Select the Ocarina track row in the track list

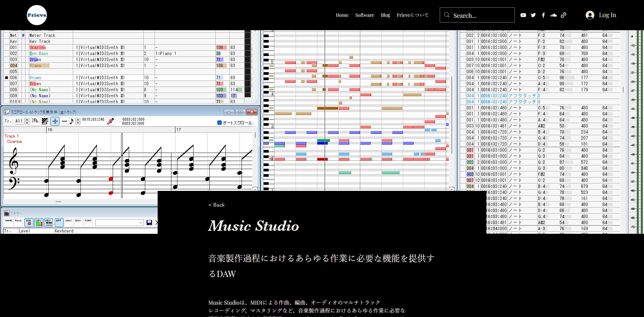coord(127,47)
